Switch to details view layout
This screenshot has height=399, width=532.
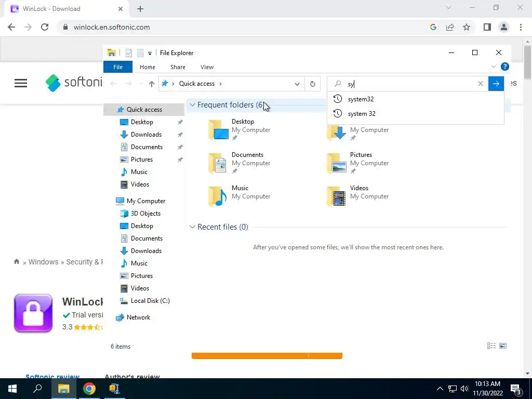coord(491,345)
